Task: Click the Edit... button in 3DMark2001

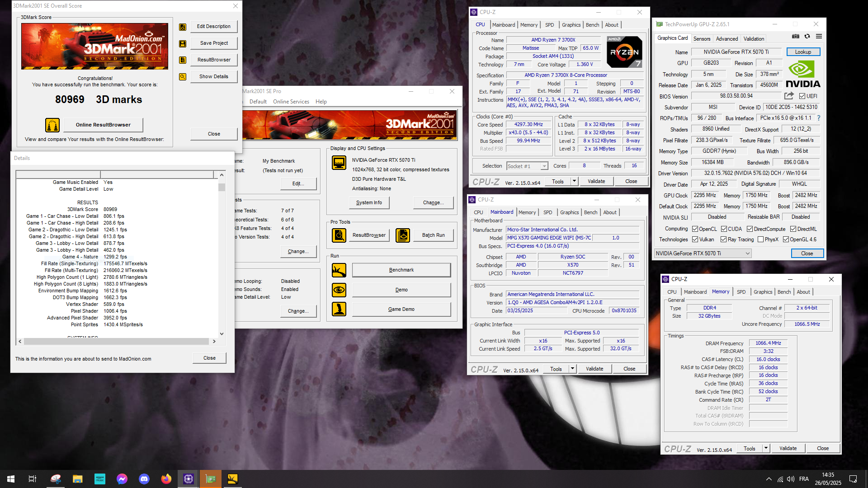Action: pyautogui.click(x=298, y=184)
